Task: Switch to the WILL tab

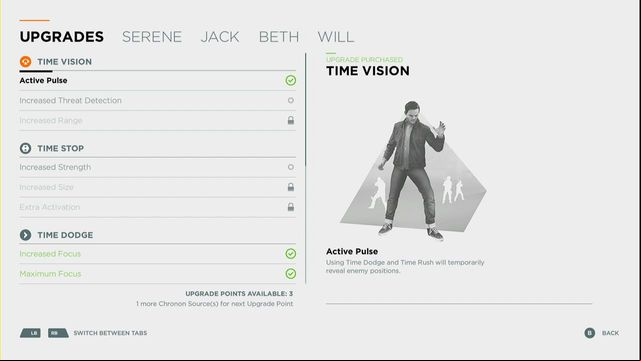Action: [336, 37]
